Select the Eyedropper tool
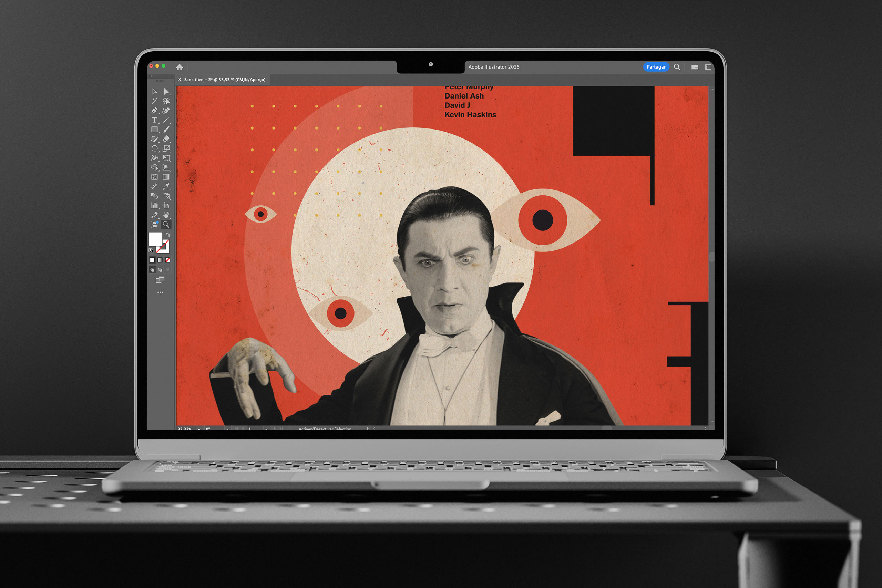 [166, 186]
